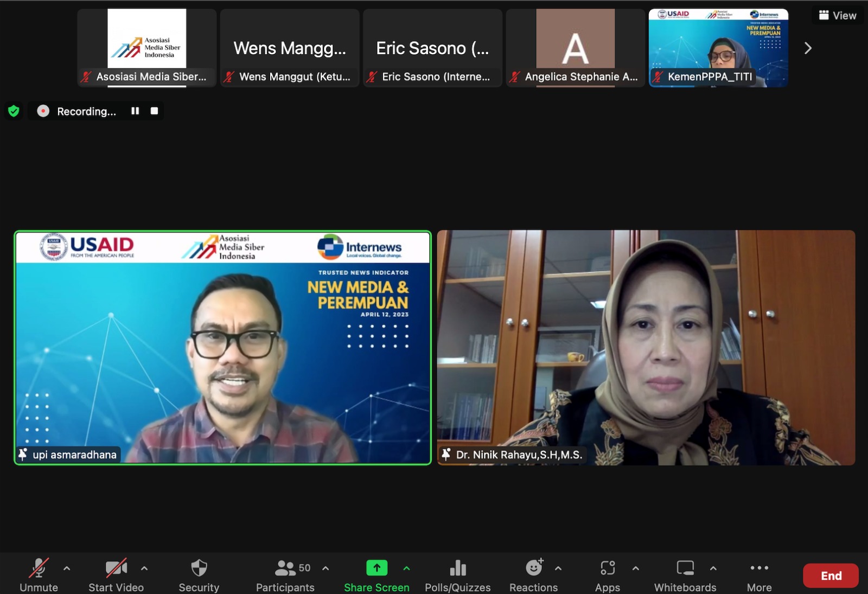
Task: Expand video options arrow beside Start Video
Action: [x=144, y=569]
